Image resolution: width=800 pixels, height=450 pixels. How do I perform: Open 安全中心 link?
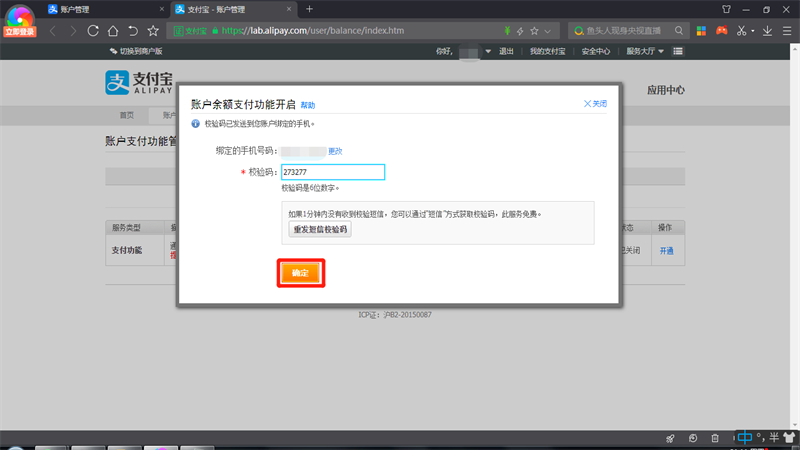596,51
